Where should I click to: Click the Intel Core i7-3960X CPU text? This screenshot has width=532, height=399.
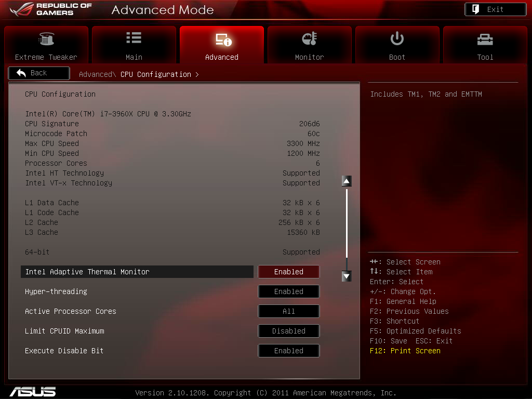click(108, 114)
